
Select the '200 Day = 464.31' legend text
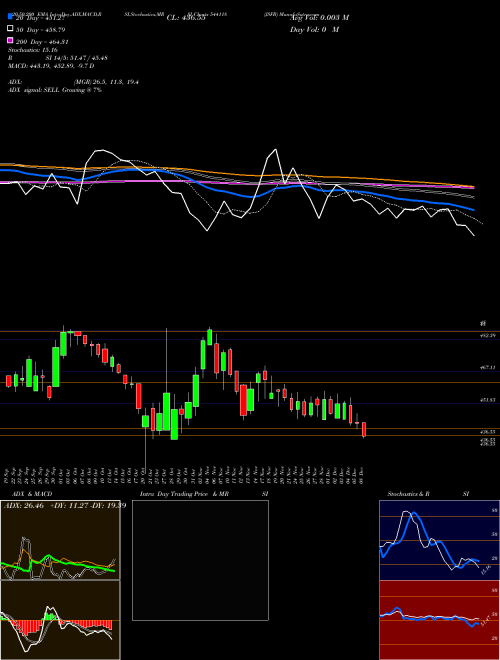(43, 42)
